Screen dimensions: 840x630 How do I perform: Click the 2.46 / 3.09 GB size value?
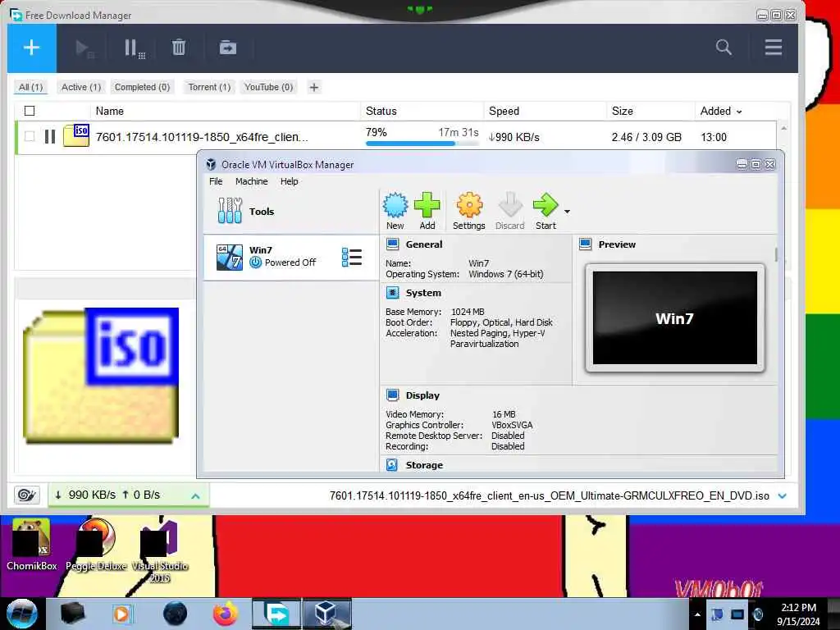tap(646, 137)
